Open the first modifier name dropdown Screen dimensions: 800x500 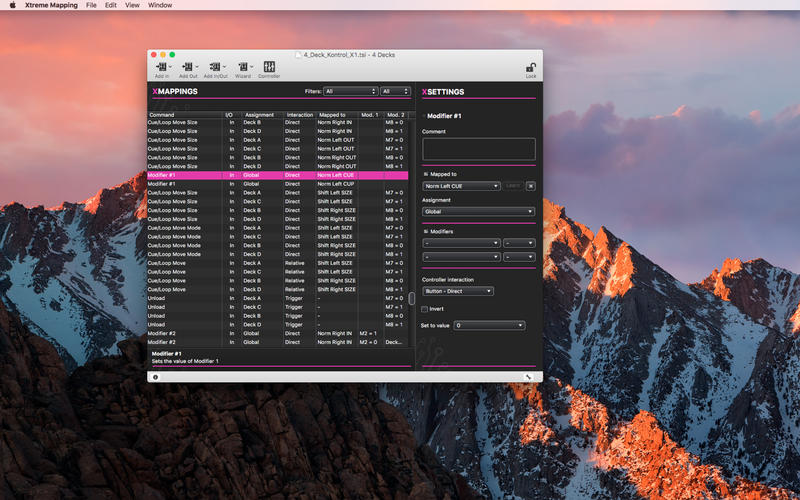tap(461, 243)
